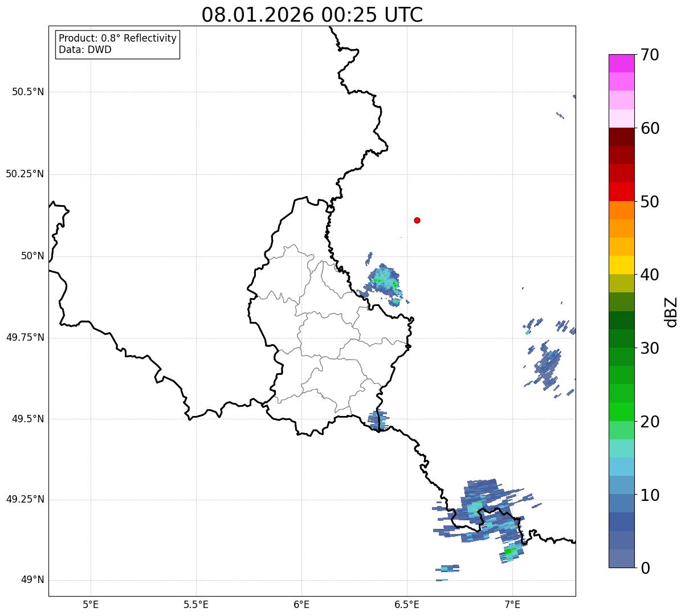Click the 30 tick on the colorbar
The width and height of the screenshot is (685, 616).
[x=650, y=348]
